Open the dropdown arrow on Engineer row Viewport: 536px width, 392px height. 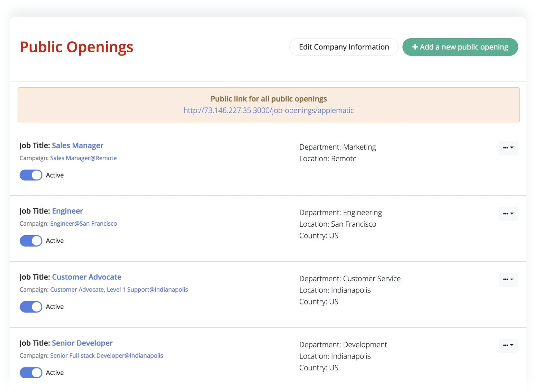click(x=512, y=214)
